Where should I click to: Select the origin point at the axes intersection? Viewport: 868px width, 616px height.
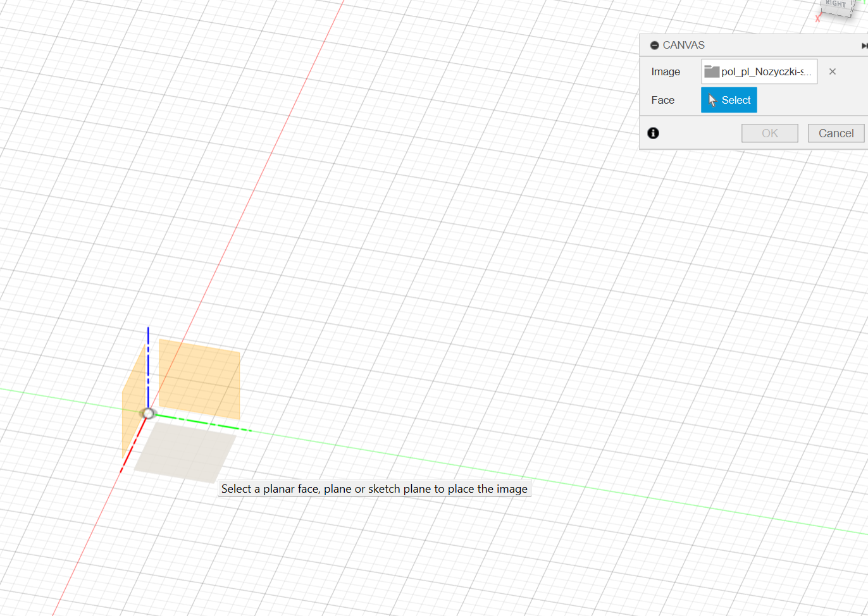tap(148, 413)
